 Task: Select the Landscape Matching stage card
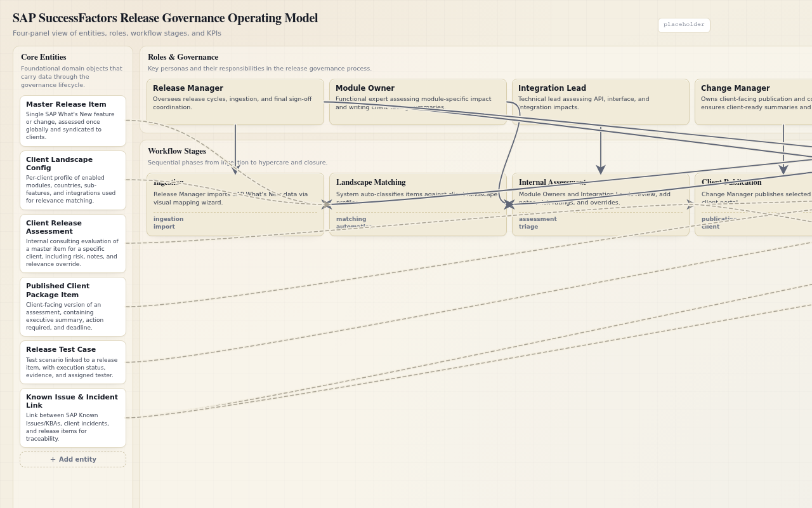tap(418, 204)
